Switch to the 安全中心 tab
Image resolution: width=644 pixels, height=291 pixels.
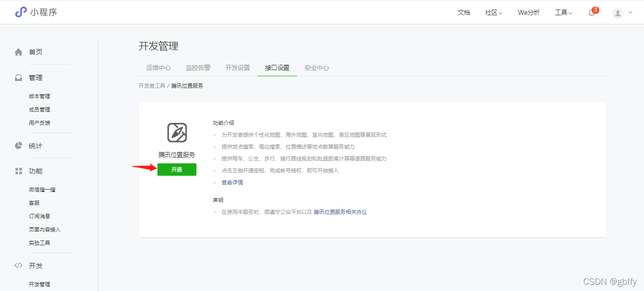tap(317, 68)
